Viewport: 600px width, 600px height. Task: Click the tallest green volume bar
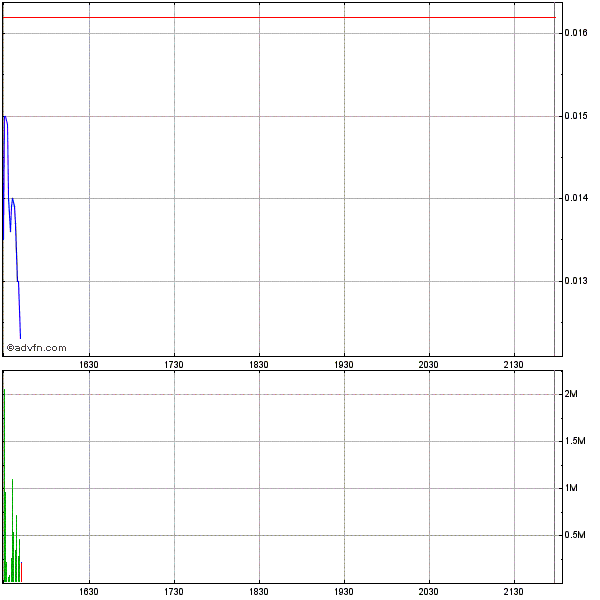(x=4, y=485)
